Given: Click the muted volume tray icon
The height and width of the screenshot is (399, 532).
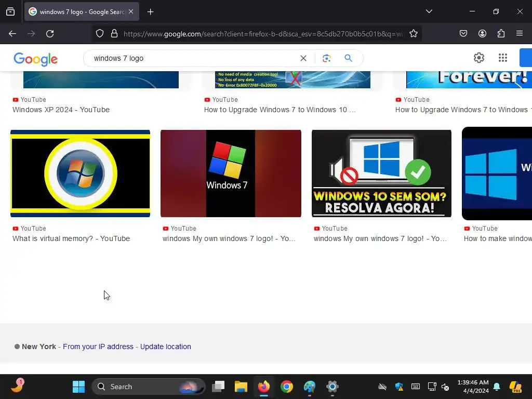Looking at the screenshot, I should [445, 387].
